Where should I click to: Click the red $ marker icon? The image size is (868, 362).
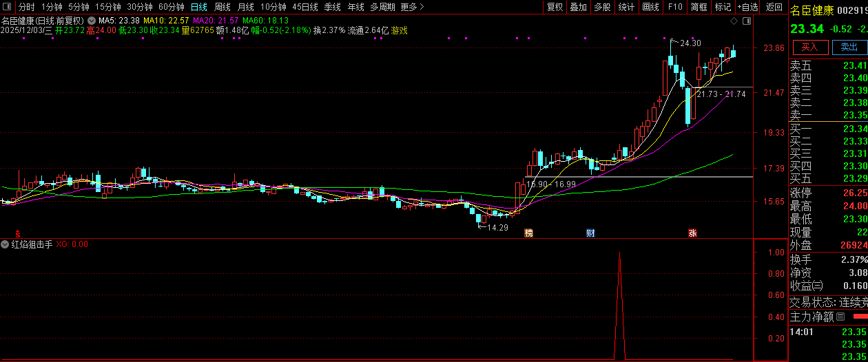click(x=18, y=234)
